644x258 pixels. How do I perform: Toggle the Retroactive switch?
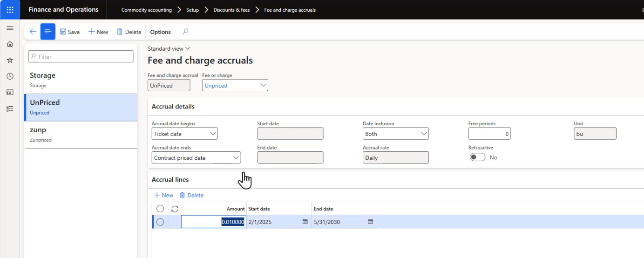click(x=477, y=157)
